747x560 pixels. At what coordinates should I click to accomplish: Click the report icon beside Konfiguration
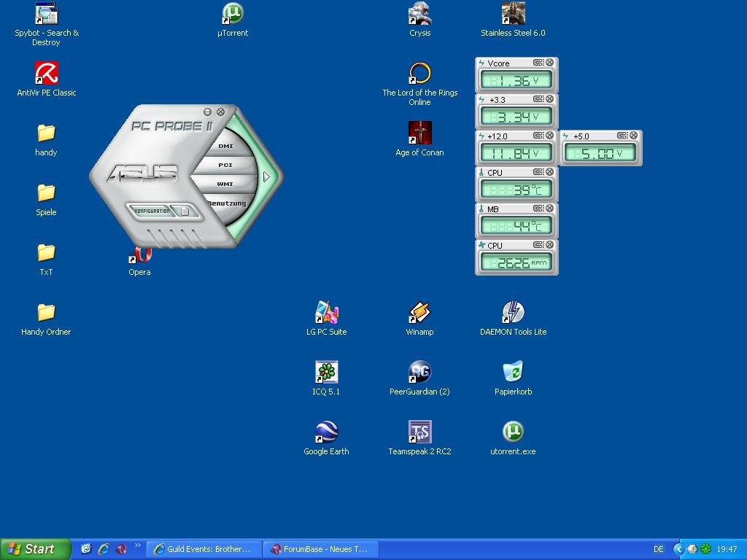point(185,211)
